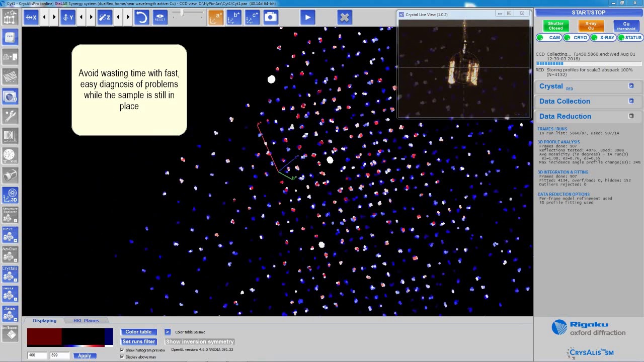The height and width of the screenshot is (362, 644).
Task: View along a* axis icon
Action: pos(216,18)
